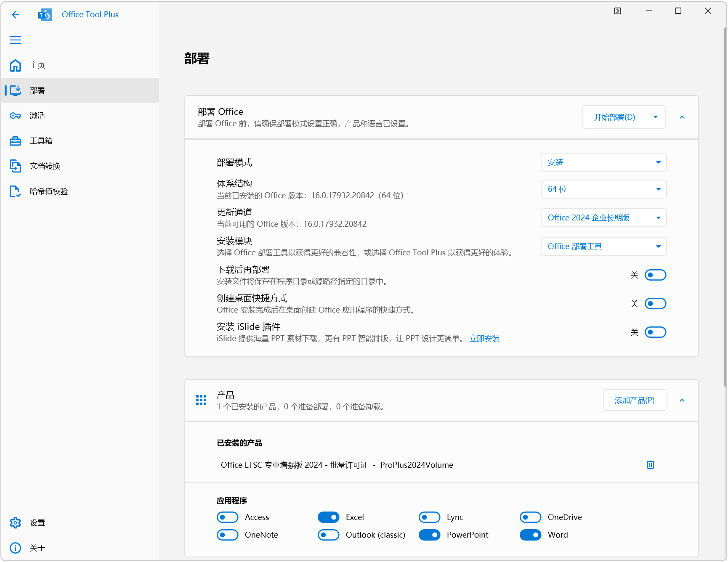Enable the Lync application toggle

pos(430,517)
